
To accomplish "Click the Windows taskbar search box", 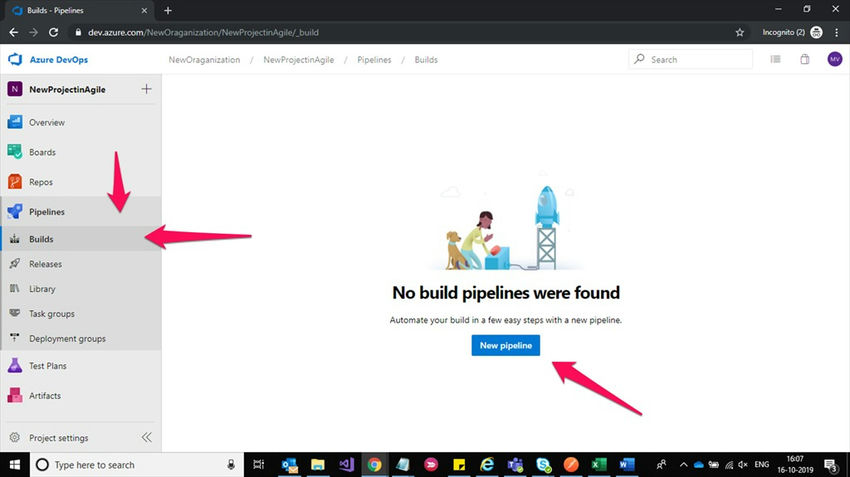I will coord(137,465).
